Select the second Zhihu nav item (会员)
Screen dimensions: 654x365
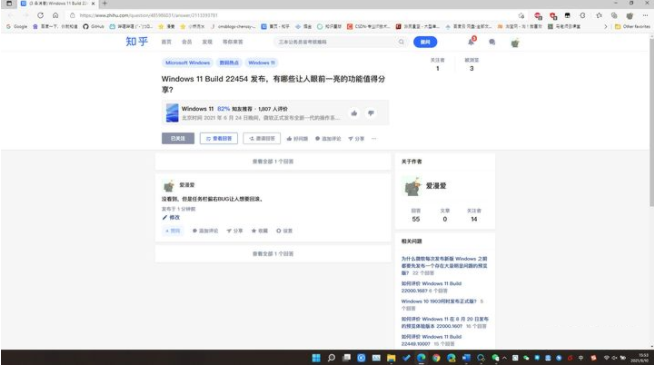(186, 42)
